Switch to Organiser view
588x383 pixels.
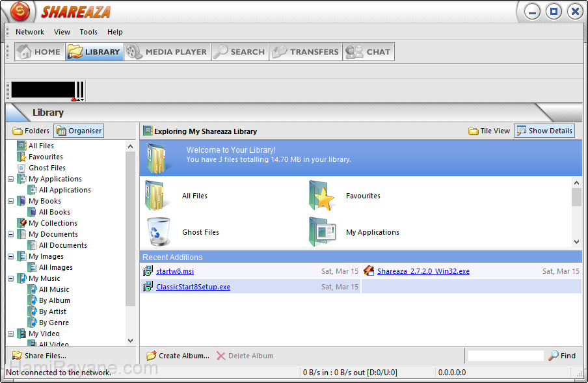(79, 131)
